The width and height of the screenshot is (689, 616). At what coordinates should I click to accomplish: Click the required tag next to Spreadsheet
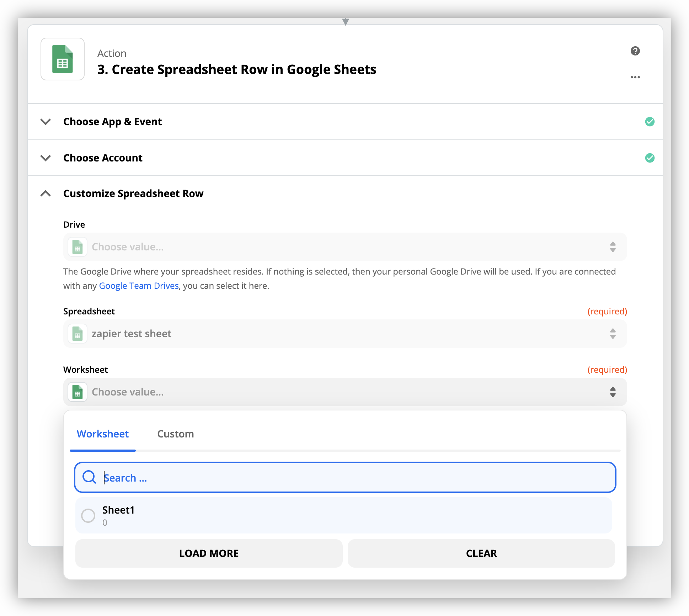tap(607, 311)
